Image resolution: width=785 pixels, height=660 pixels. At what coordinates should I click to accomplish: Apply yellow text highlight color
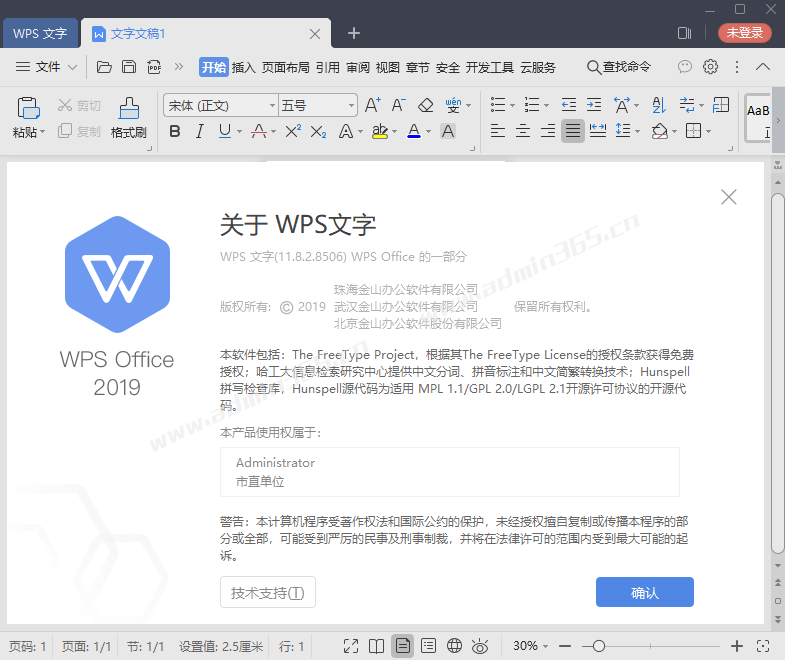pyautogui.click(x=380, y=131)
